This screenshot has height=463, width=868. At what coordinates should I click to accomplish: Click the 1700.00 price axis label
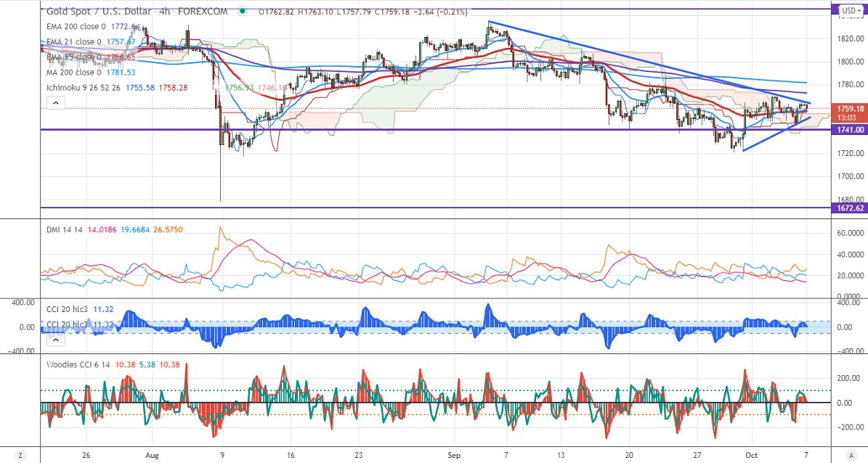click(x=851, y=176)
